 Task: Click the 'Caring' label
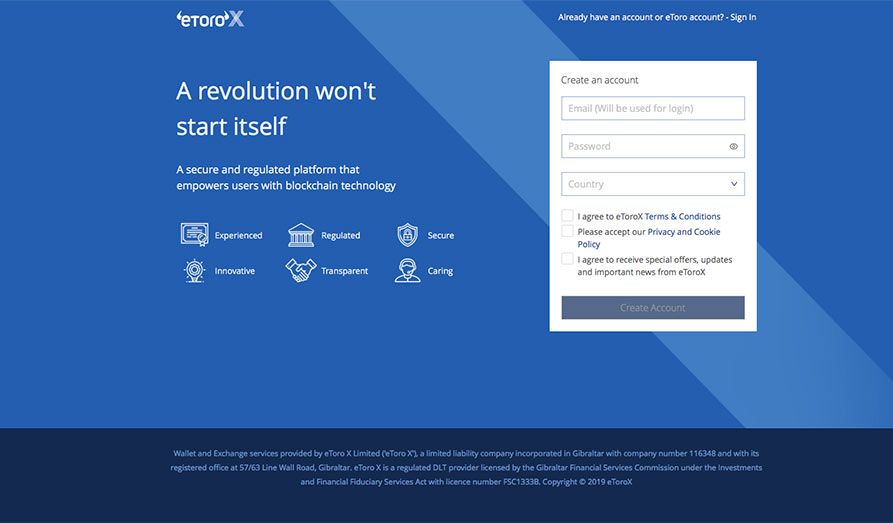(x=440, y=271)
